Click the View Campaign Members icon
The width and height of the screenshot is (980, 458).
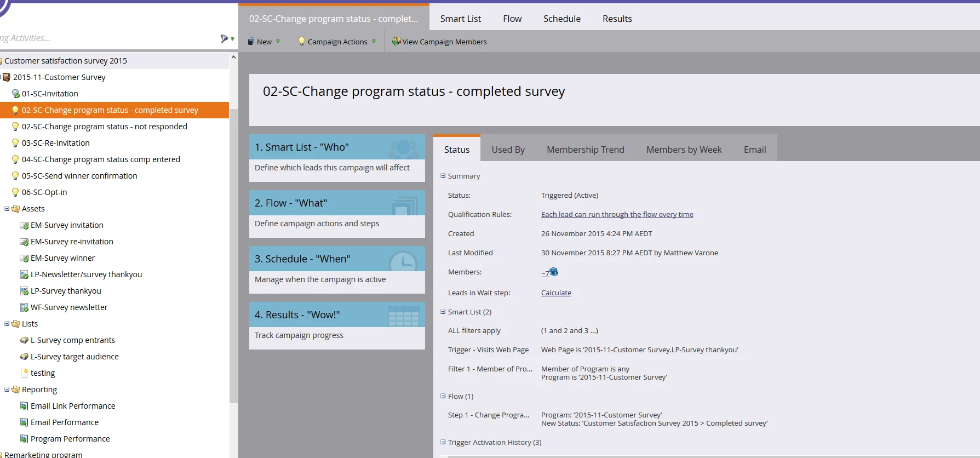tap(396, 42)
